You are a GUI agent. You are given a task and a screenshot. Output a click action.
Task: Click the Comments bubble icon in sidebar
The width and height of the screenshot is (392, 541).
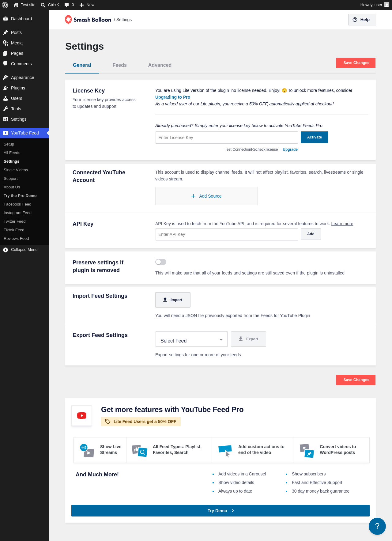[6, 64]
